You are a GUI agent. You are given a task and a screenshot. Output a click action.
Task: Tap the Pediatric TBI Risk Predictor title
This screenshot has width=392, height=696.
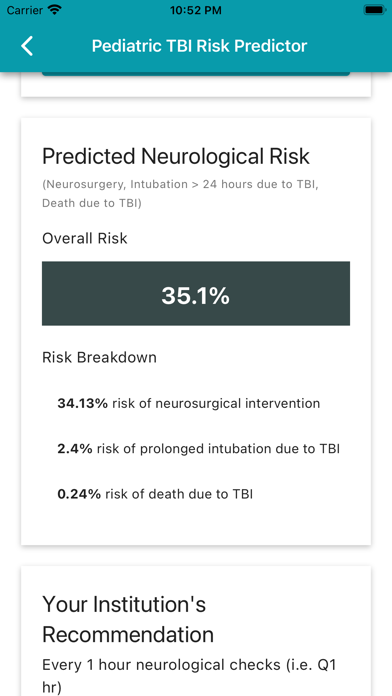point(199,46)
